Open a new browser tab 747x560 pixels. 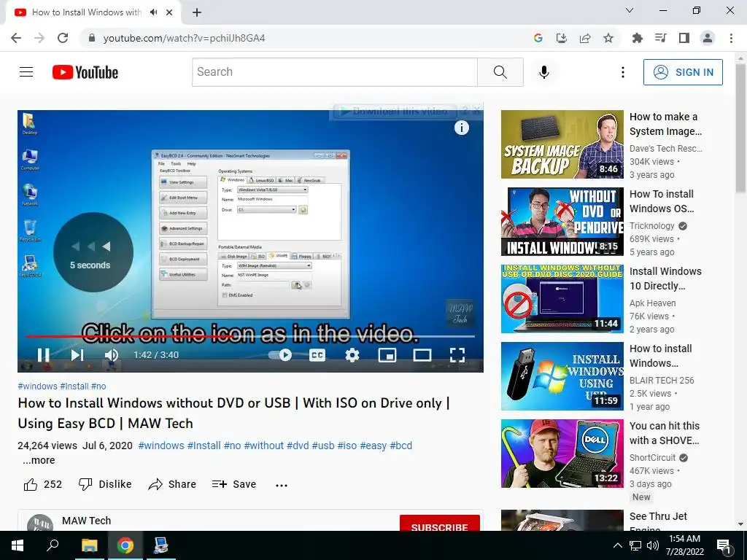(x=197, y=12)
